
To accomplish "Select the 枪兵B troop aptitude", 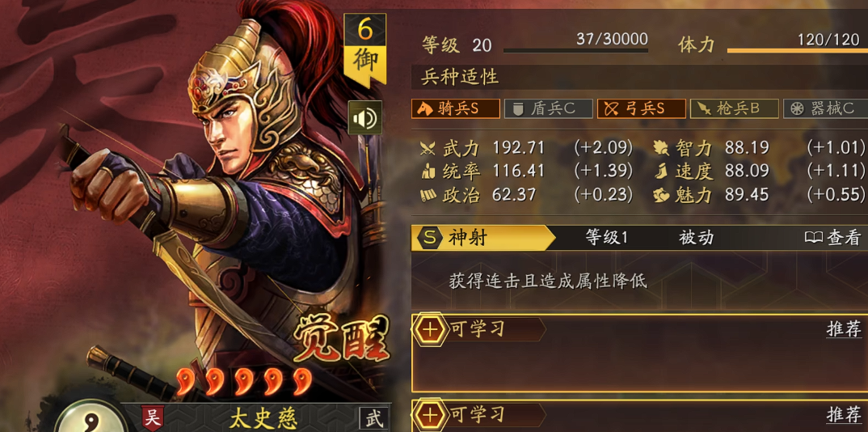I will click(x=735, y=108).
